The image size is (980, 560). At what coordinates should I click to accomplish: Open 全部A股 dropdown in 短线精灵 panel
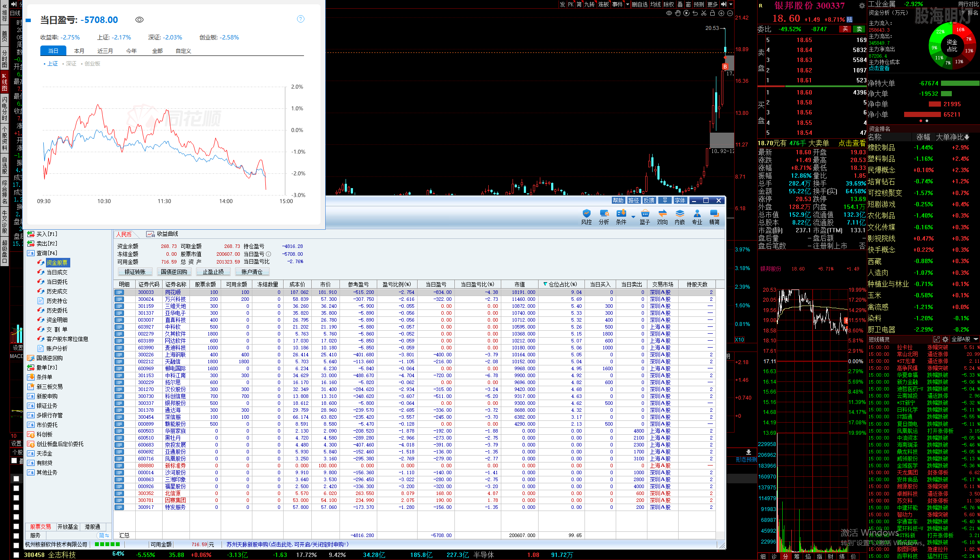pyautogui.click(x=965, y=339)
